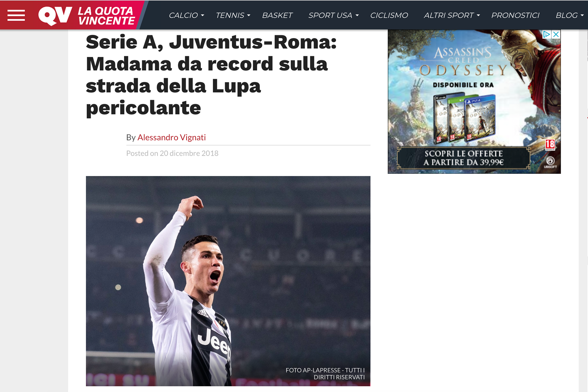Click Scopri le offerte ad banner
Viewport: 588px width, 392px height.
click(463, 158)
